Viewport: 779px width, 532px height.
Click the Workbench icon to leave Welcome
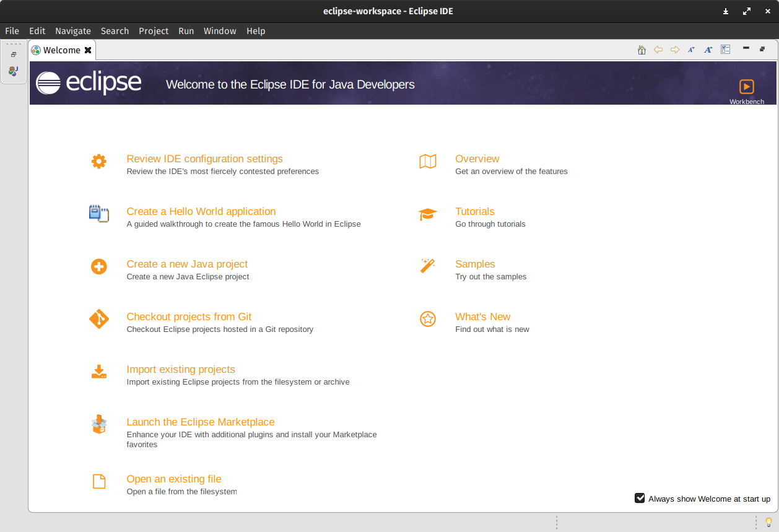(x=747, y=87)
